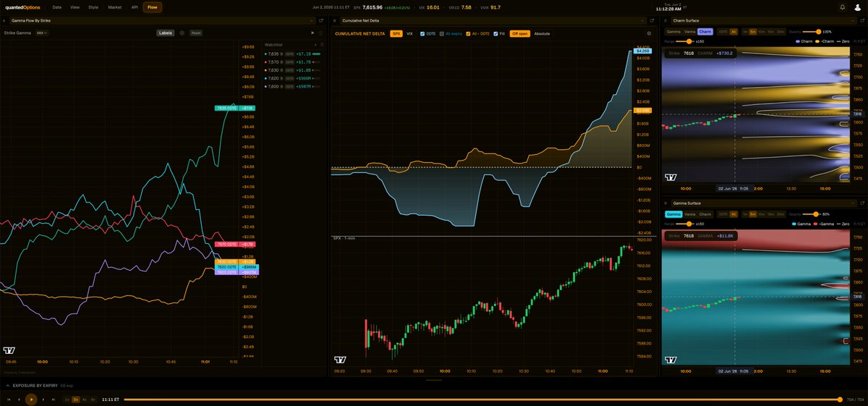Click the Watchlist trash icon
The image size is (868, 406).
[320, 44]
